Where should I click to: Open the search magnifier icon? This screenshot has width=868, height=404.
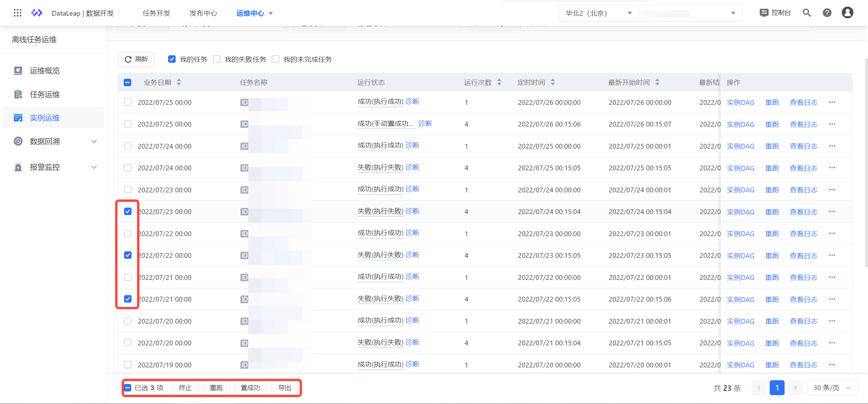click(807, 13)
